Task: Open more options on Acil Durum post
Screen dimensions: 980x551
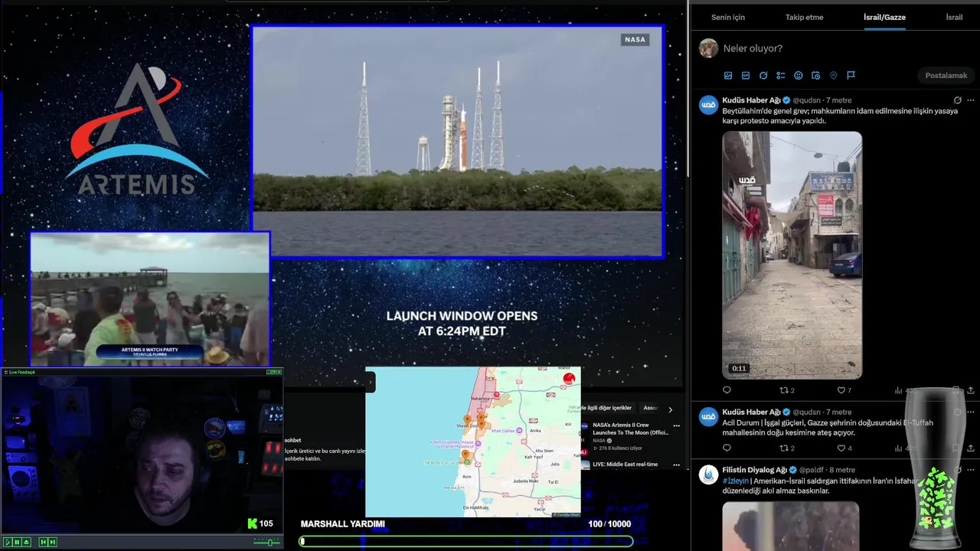Action: (971, 412)
